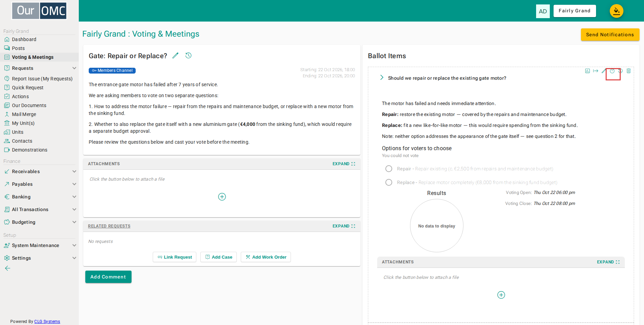Click Add Case
Screen dimensions: 644x325
click(x=219, y=257)
